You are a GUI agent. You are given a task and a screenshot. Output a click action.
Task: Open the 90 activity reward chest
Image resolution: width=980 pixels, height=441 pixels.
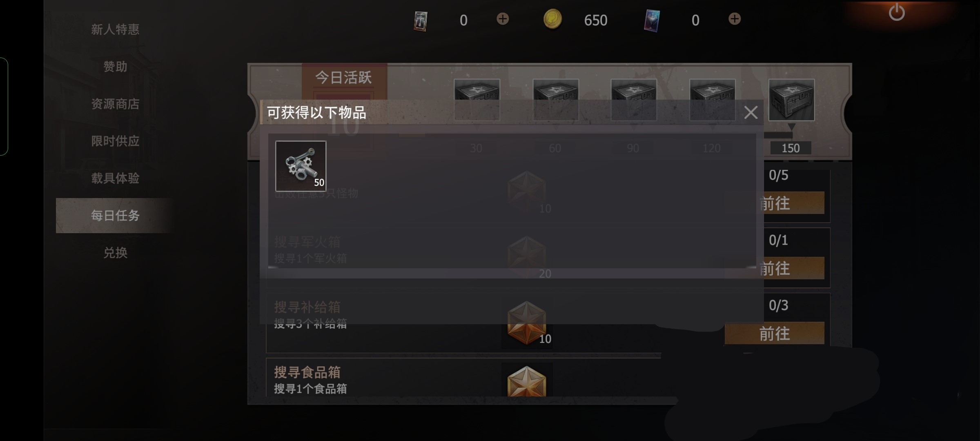point(634,100)
